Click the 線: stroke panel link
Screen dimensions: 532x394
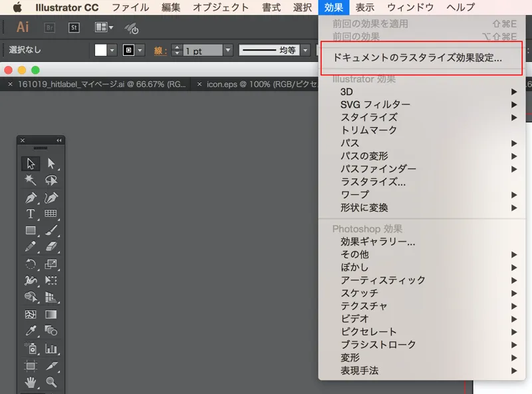tap(160, 51)
